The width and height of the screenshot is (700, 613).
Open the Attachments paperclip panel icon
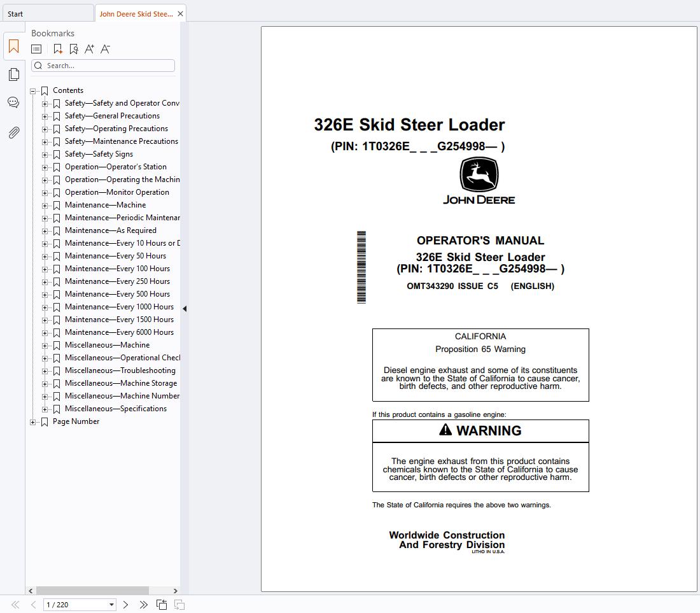[x=14, y=132]
